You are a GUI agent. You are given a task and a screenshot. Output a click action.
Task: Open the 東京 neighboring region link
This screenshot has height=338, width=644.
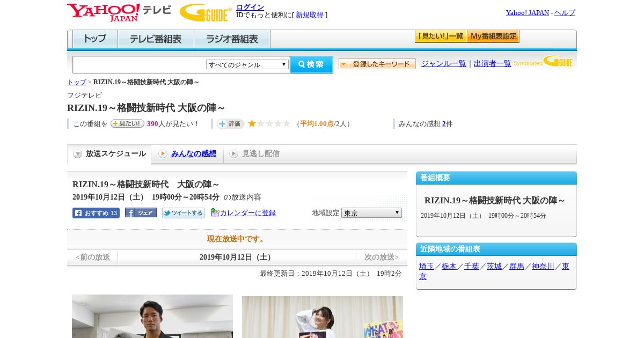click(x=566, y=266)
